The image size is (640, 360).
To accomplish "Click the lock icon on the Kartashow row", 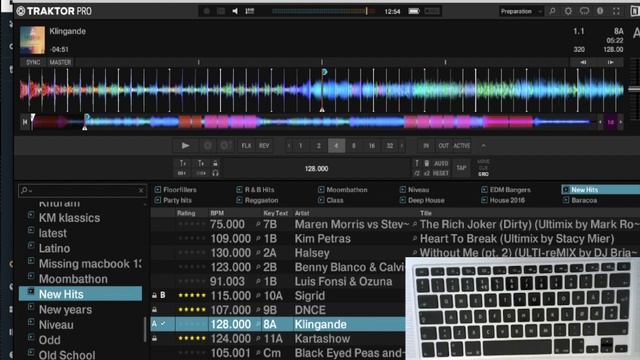I will tap(154, 338).
